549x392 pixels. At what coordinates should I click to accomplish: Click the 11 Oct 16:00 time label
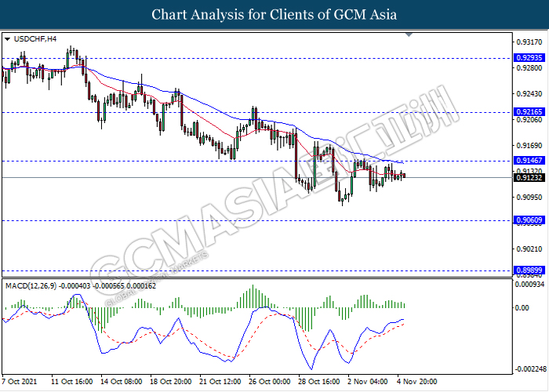pos(72,381)
